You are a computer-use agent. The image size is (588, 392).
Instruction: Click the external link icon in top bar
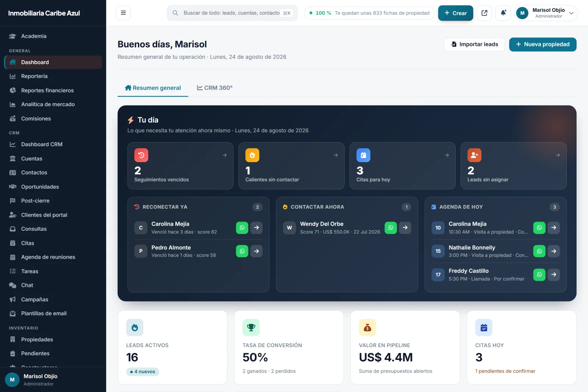pyautogui.click(x=484, y=13)
